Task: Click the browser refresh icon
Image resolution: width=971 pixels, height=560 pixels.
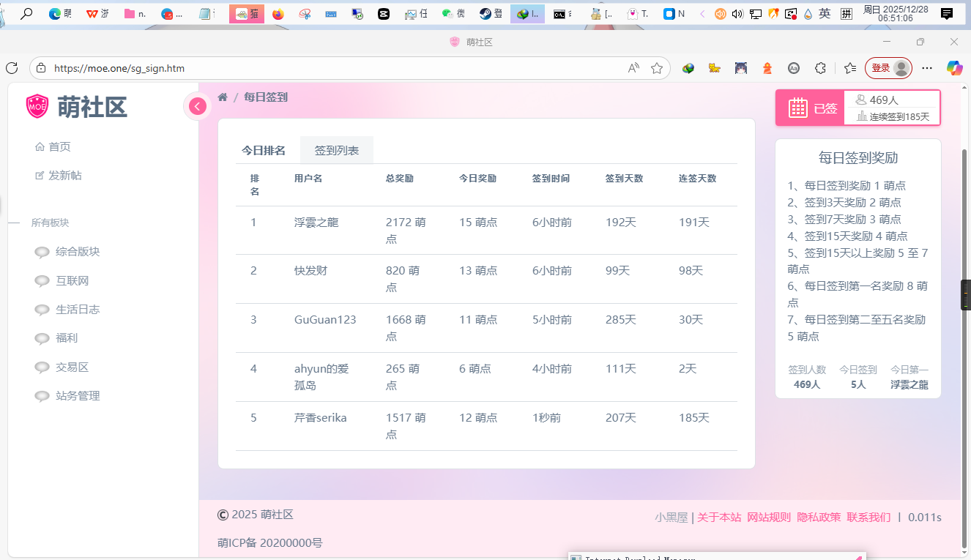Action: click(x=12, y=68)
